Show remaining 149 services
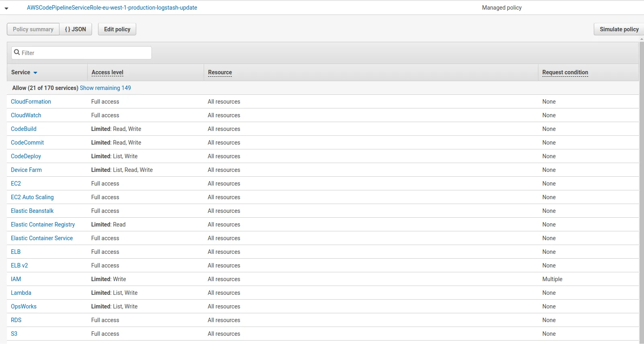Screen dimensions: 644x345 105,88
